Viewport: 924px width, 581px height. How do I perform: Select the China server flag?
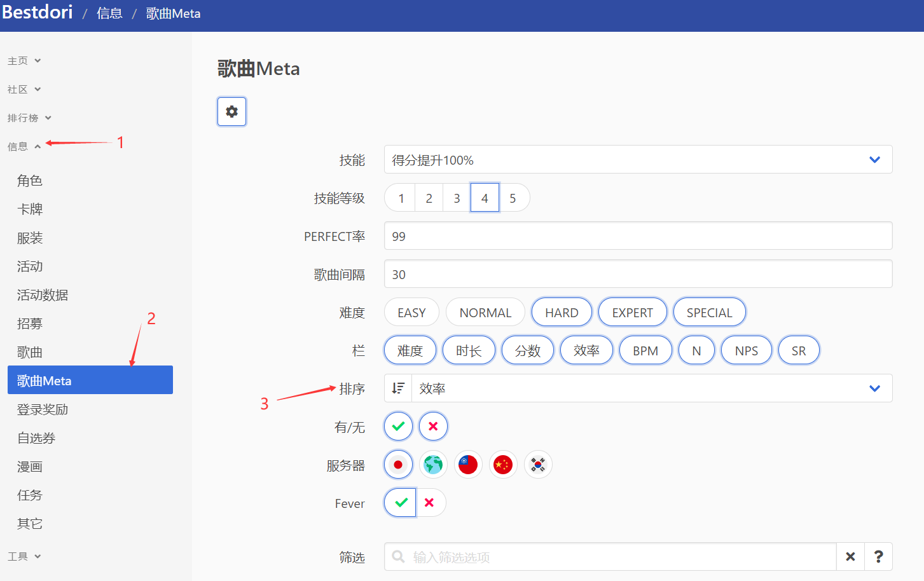point(503,465)
